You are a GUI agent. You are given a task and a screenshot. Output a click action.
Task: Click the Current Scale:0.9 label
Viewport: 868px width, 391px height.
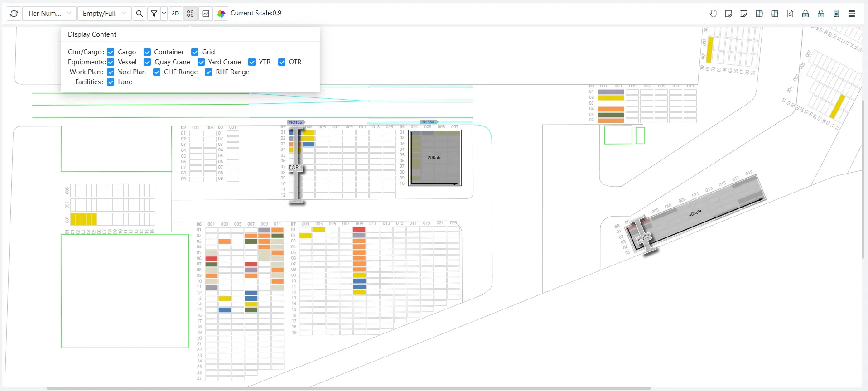pos(256,13)
